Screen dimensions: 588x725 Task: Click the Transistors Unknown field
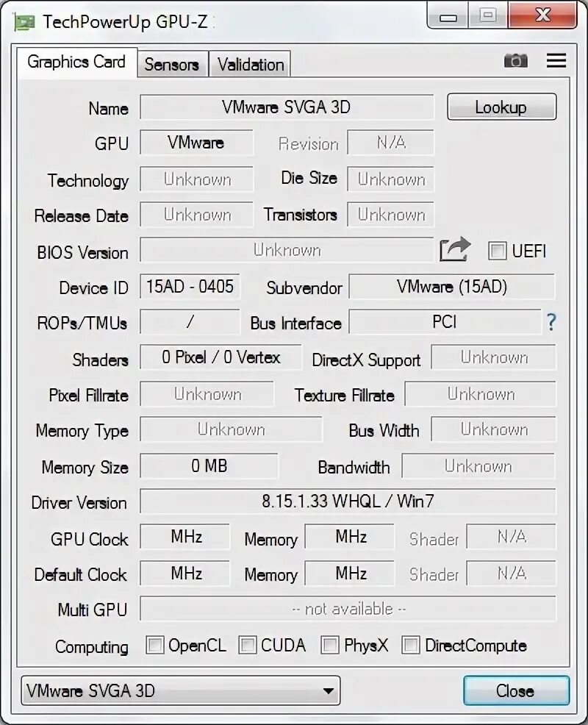coord(390,215)
